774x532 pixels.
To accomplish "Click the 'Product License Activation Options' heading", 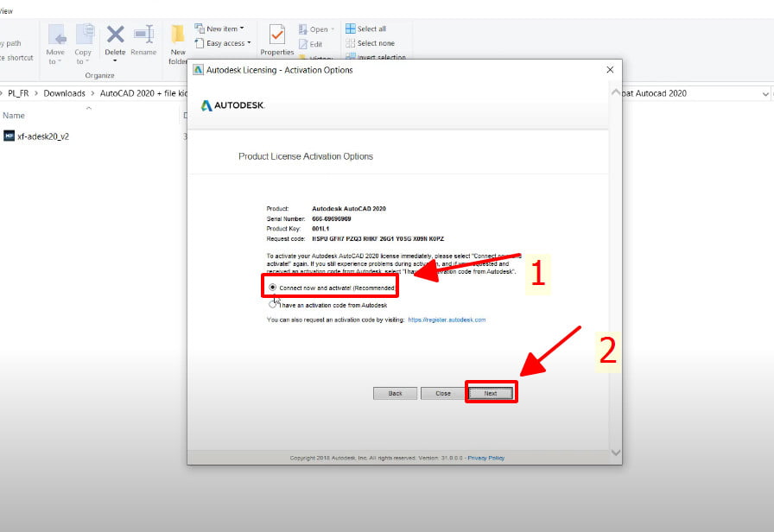I will [306, 156].
